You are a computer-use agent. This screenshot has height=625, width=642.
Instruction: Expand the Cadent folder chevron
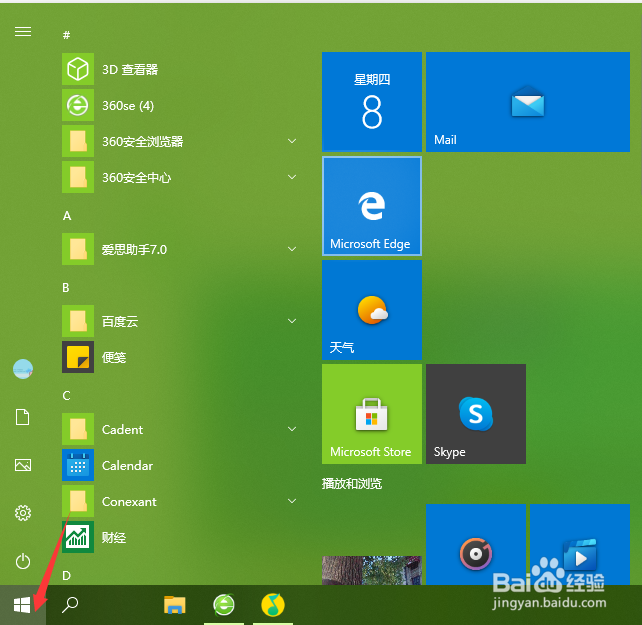click(292, 429)
